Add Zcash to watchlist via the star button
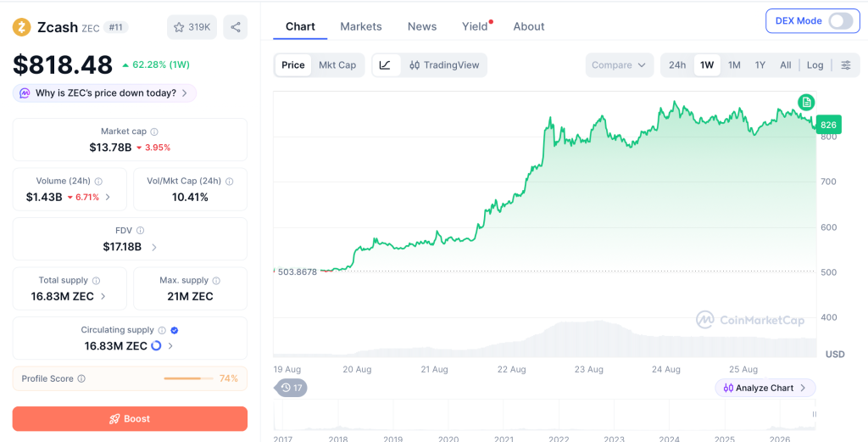This screenshot has width=868, height=442. tap(192, 27)
